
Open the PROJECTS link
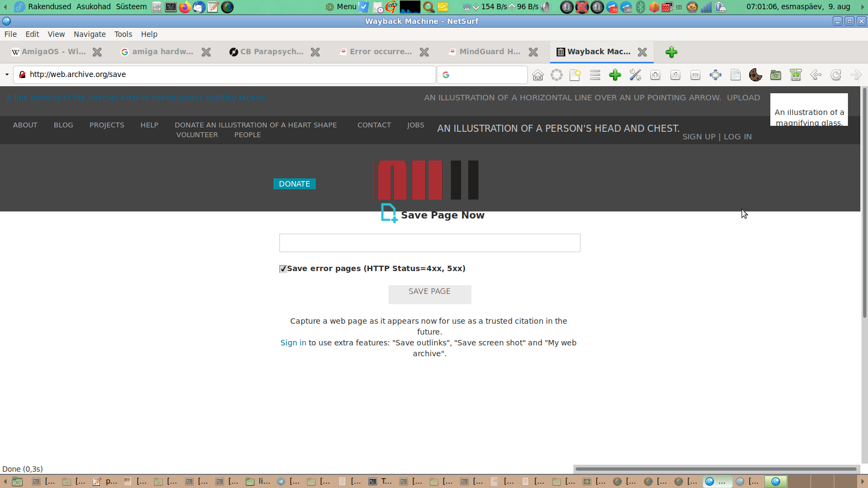point(107,125)
